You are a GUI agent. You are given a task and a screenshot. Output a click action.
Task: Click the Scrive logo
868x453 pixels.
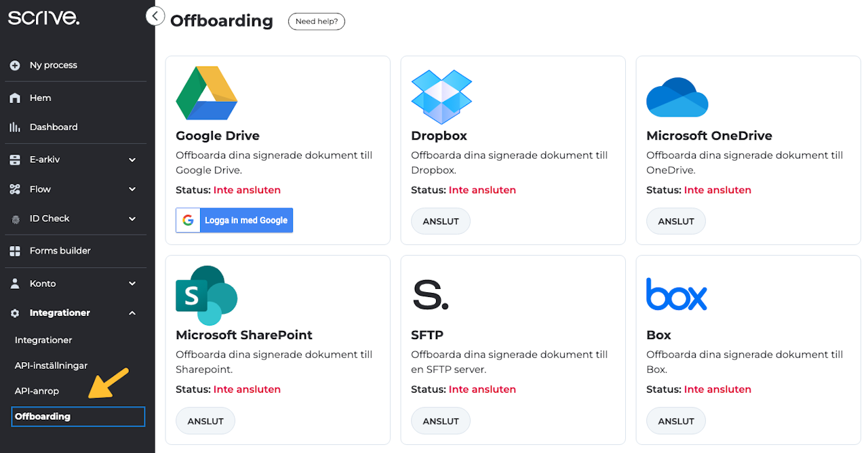43,18
